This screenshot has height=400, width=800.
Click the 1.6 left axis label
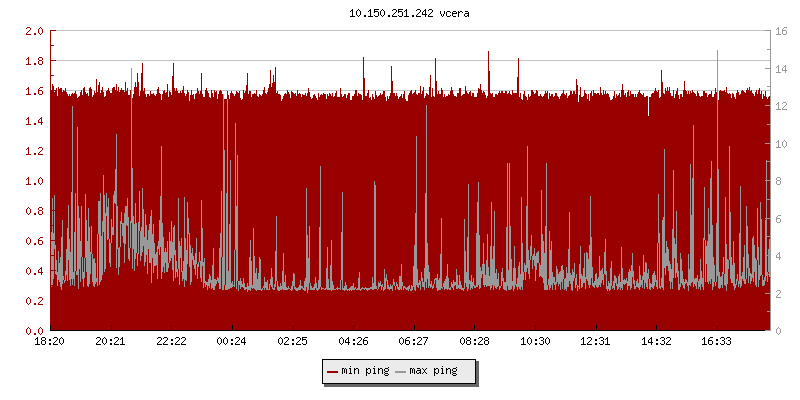point(33,91)
